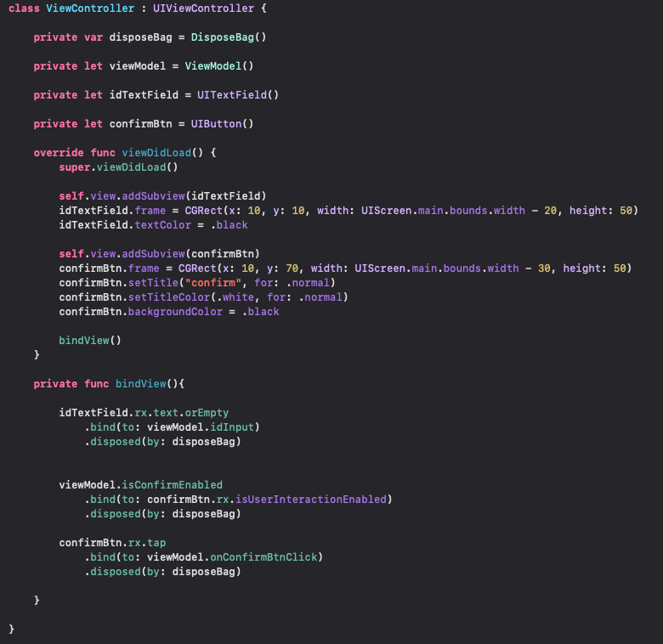
Task: Click onConfirmBtnClick binding target
Action: pyautogui.click(x=263, y=557)
